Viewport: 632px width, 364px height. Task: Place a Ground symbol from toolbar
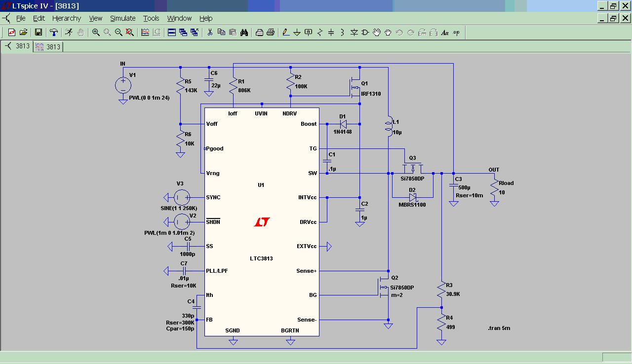[297, 33]
